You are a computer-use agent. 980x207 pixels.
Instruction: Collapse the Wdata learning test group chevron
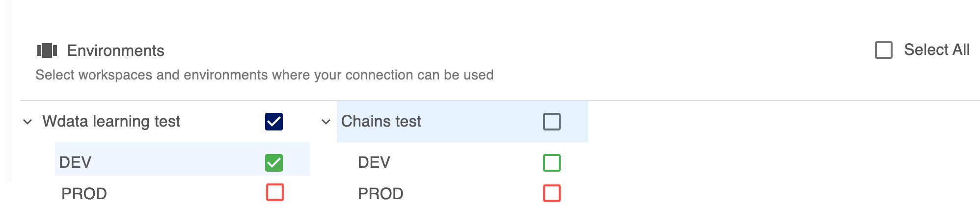[27, 122]
